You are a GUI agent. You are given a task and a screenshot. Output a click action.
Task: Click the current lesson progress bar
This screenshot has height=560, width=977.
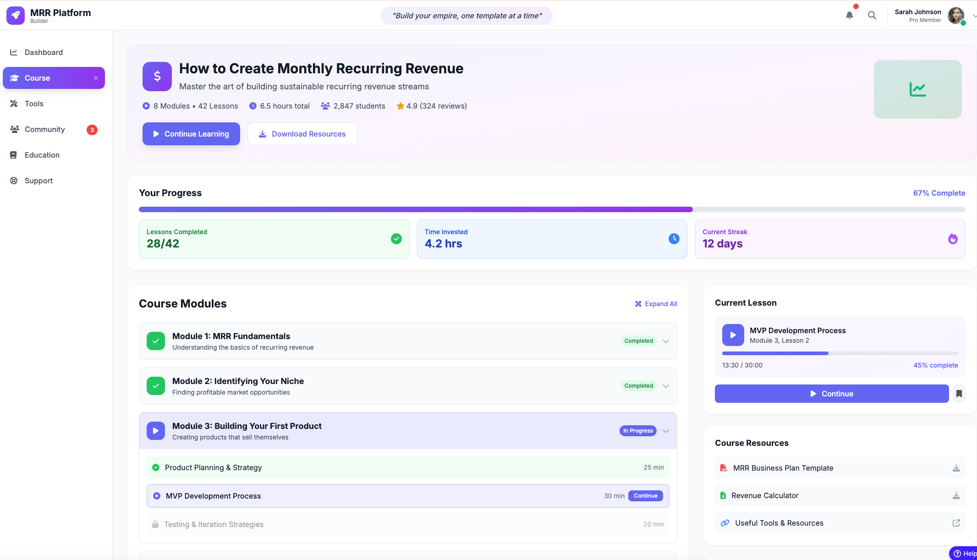[840, 353]
